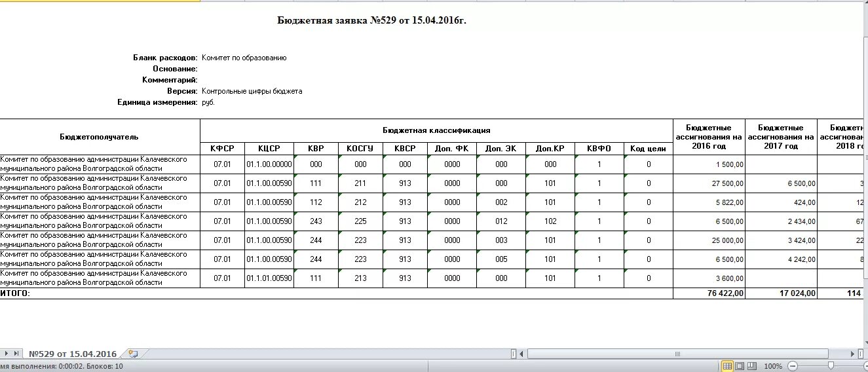Click 'Бюджетные ассигнования на 2016 год' header
The width and height of the screenshot is (868, 372).
coord(709,137)
